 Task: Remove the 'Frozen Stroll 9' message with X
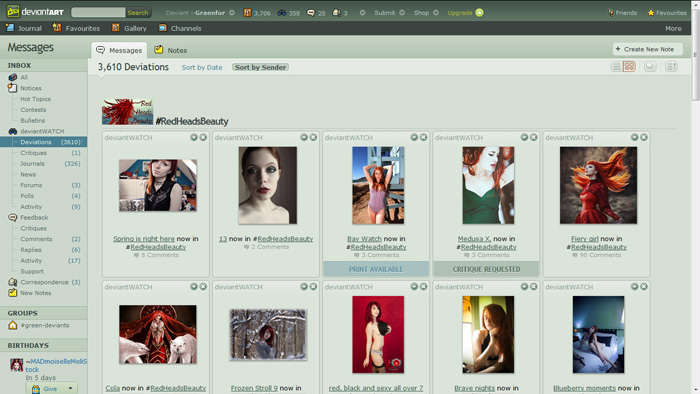coord(313,286)
